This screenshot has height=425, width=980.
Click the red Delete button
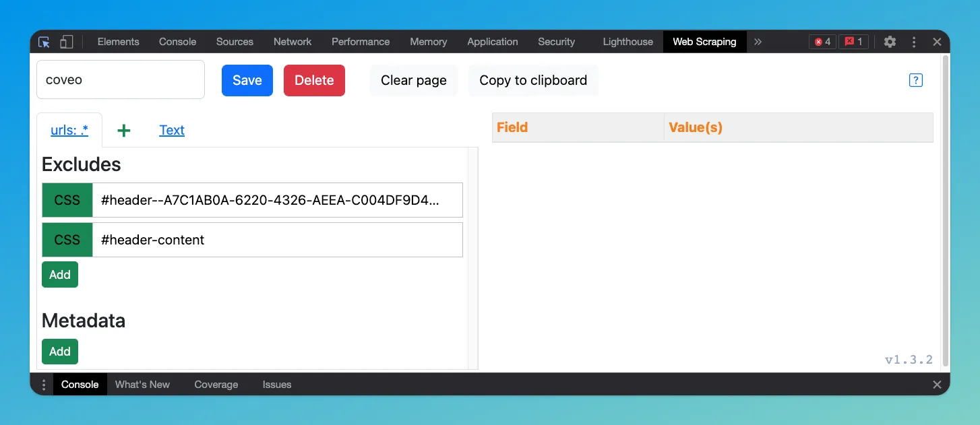(x=314, y=80)
